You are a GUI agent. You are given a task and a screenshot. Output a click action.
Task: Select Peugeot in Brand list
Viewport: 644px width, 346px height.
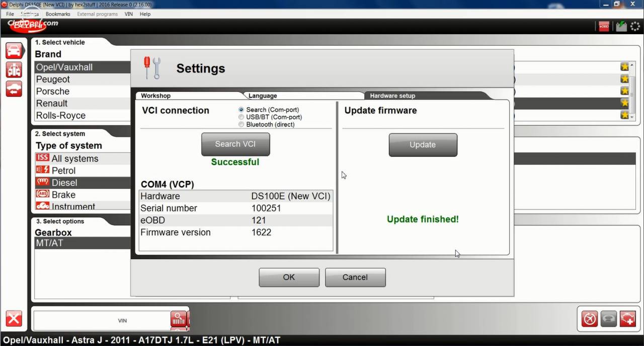tap(83, 79)
